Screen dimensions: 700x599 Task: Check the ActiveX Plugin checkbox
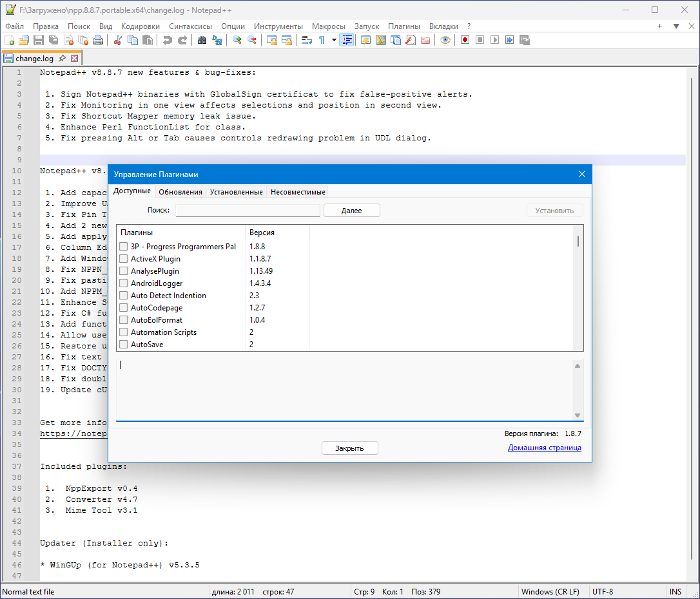click(124, 259)
